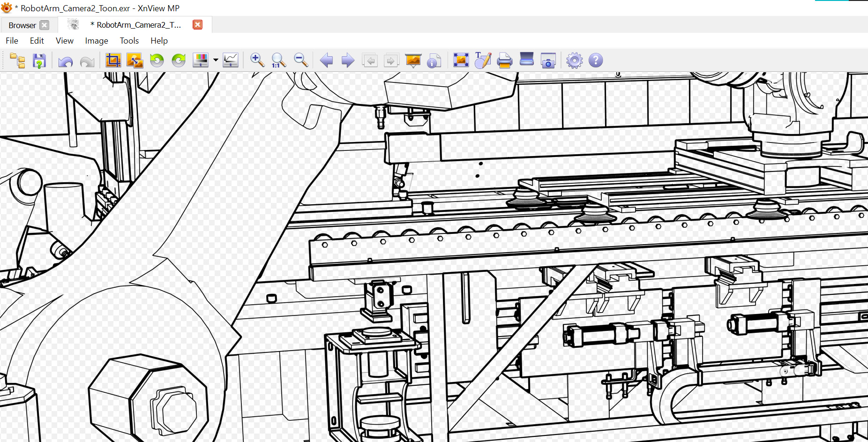
Task: Close the RobotArm_Camera2_Toon tab
Action: 198,25
